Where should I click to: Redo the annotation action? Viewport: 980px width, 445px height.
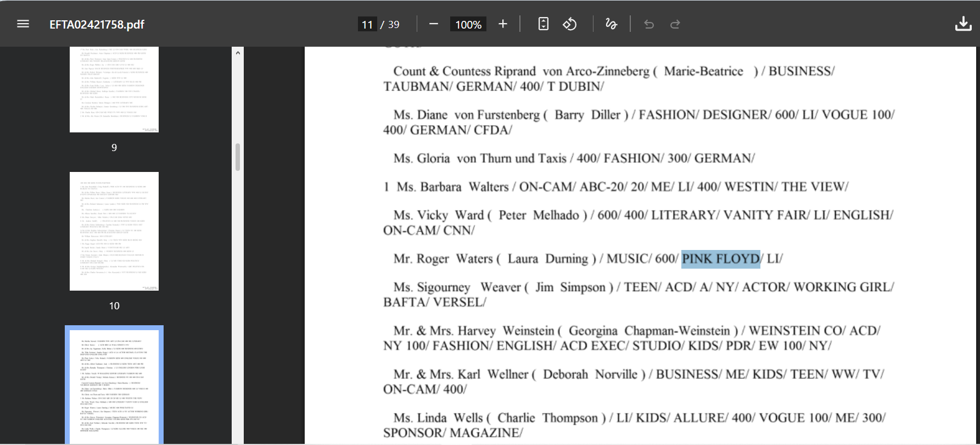click(x=675, y=24)
